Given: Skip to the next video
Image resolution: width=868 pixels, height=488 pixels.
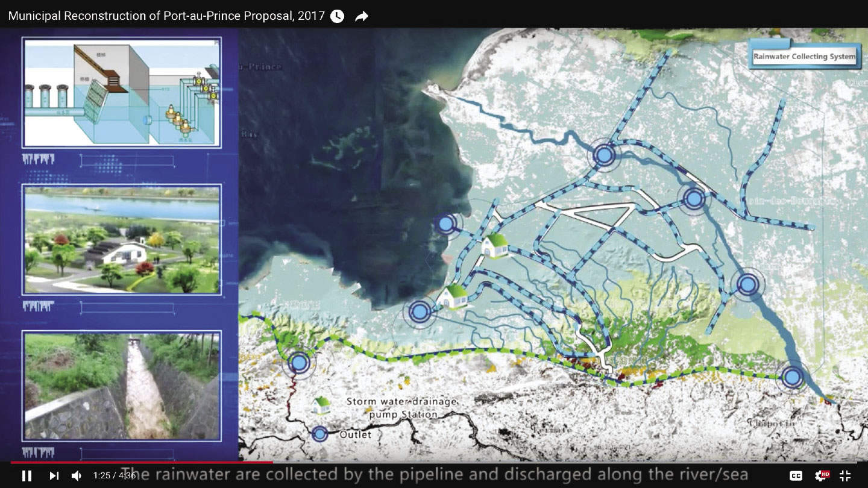Looking at the screenshot, I should pyautogui.click(x=54, y=476).
